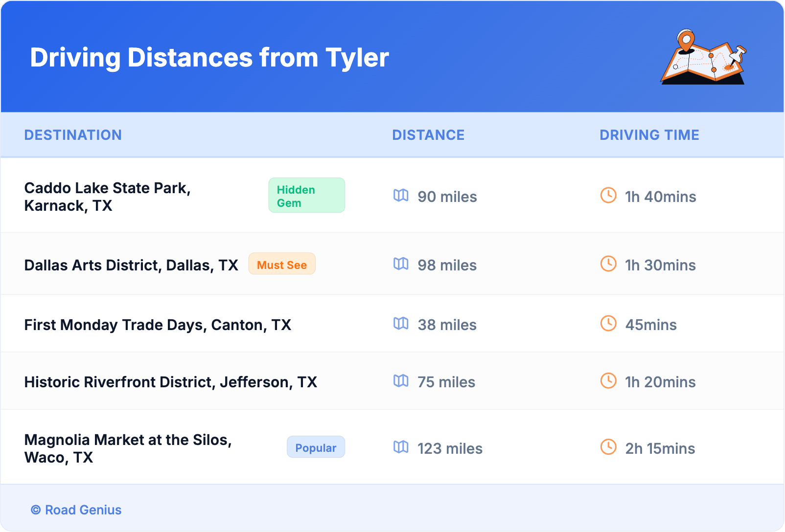This screenshot has height=532, width=785.
Task: Click the clock icon next to 1h 20mins
Action: pos(608,381)
